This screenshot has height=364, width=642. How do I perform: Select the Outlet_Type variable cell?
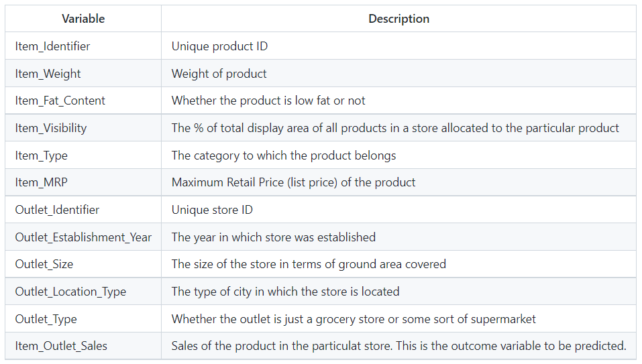coord(83,318)
